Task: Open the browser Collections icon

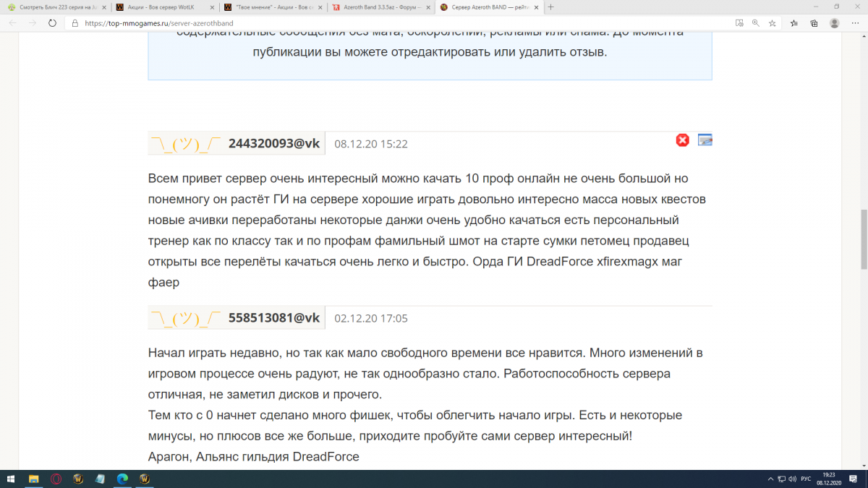Action: point(814,23)
